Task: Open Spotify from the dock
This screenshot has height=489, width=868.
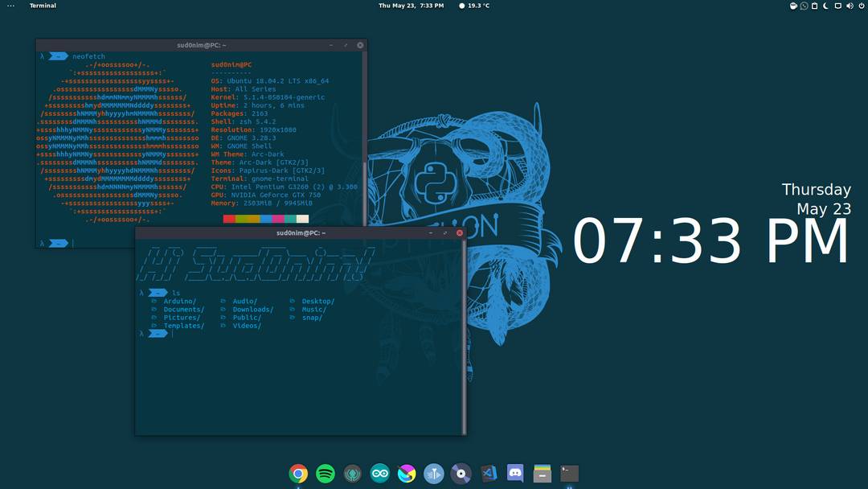Action: (325, 474)
